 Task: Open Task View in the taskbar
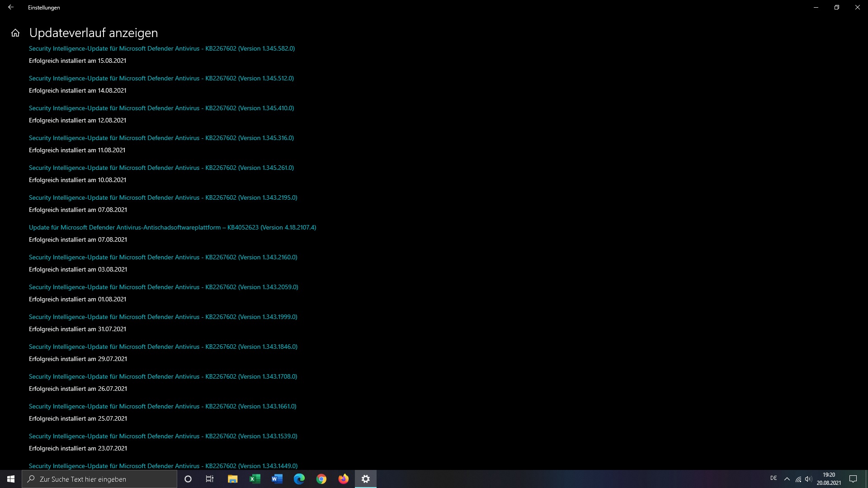[x=210, y=479]
